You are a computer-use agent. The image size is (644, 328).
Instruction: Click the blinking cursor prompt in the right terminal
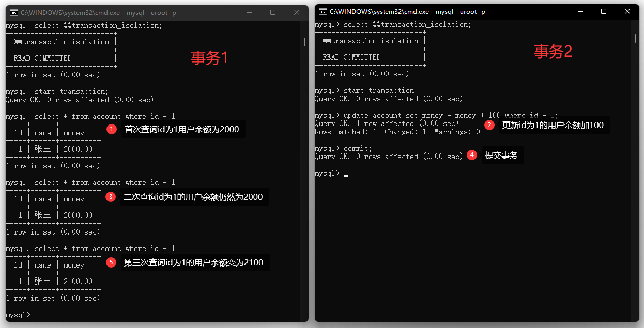coord(345,174)
